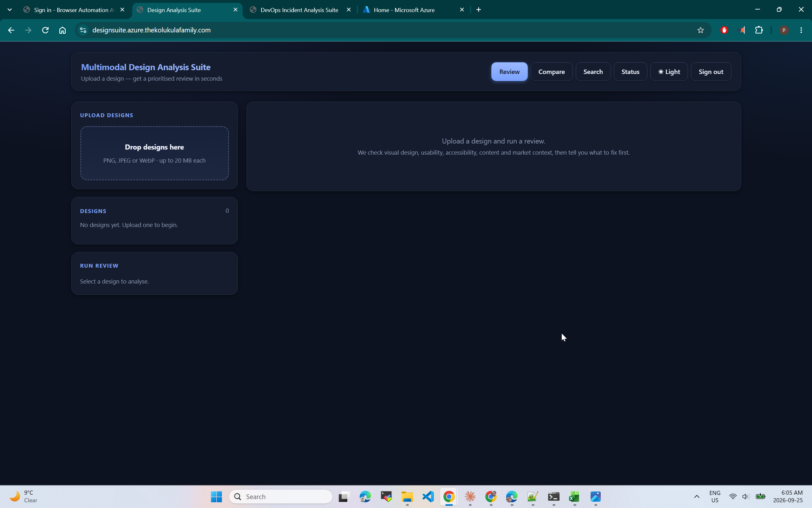Open the red hand blocker extension
This screenshot has width=812, height=508.
click(724, 30)
